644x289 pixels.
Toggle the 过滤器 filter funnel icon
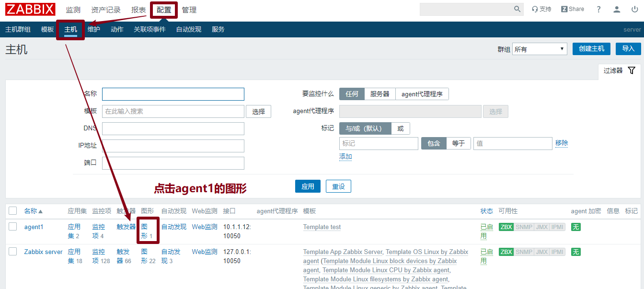632,70
